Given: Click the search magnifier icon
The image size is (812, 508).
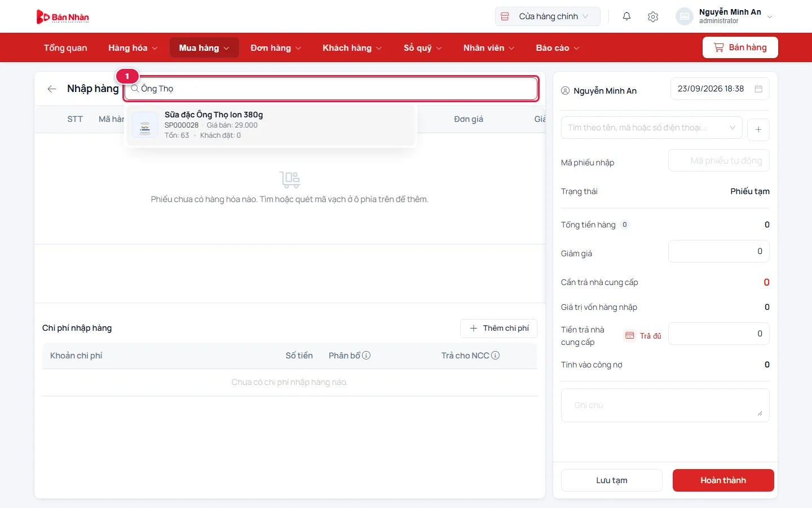Looking at the screenshot, I should [135, 89].
